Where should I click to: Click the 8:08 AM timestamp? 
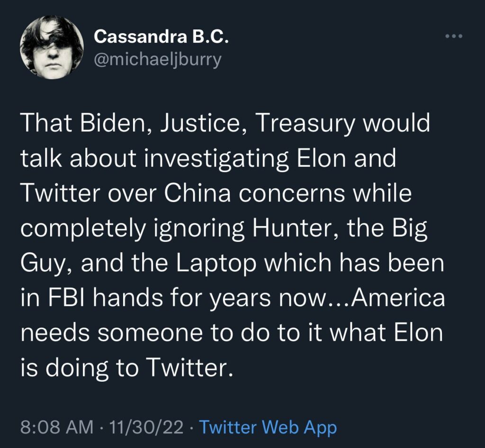pos(57,427)
